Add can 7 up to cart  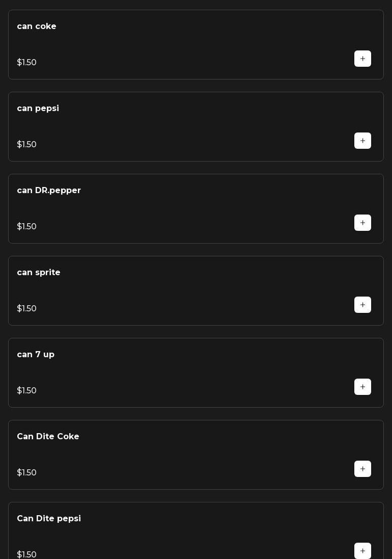362,387
